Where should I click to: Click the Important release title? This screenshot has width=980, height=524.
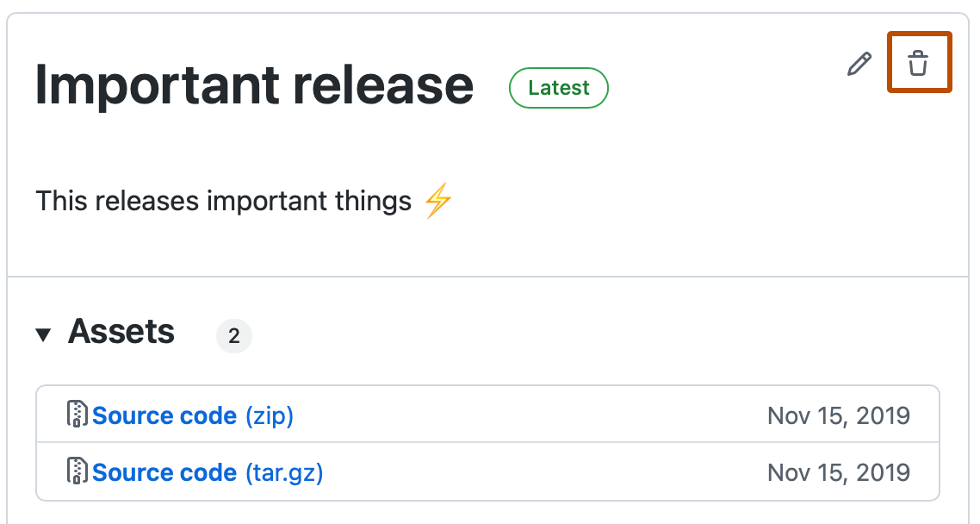pos(253,84)
